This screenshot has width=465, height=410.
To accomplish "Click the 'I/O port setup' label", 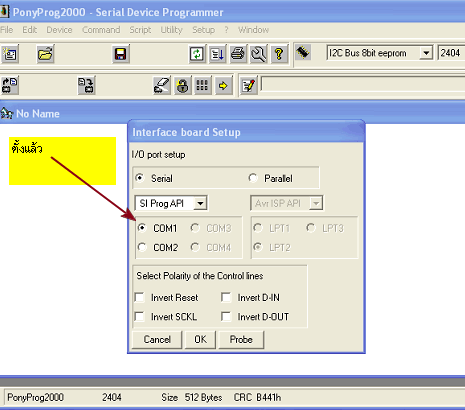I will [158, 154].
